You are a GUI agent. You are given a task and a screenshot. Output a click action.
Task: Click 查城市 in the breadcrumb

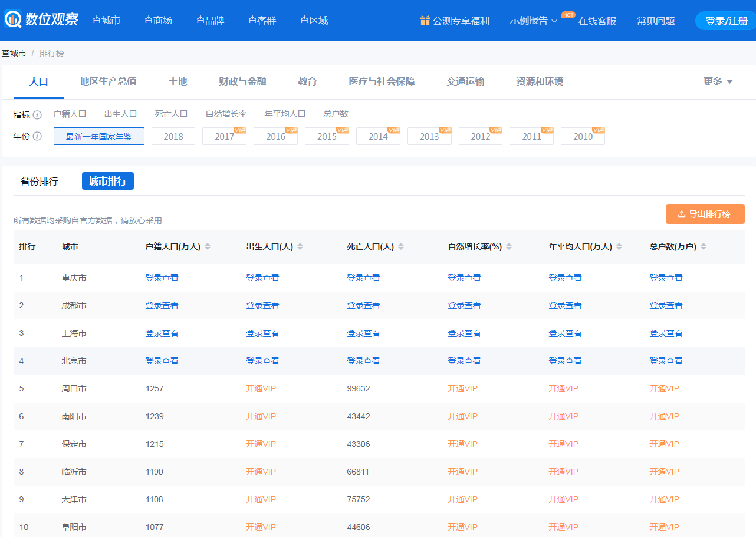pos(14,53)
